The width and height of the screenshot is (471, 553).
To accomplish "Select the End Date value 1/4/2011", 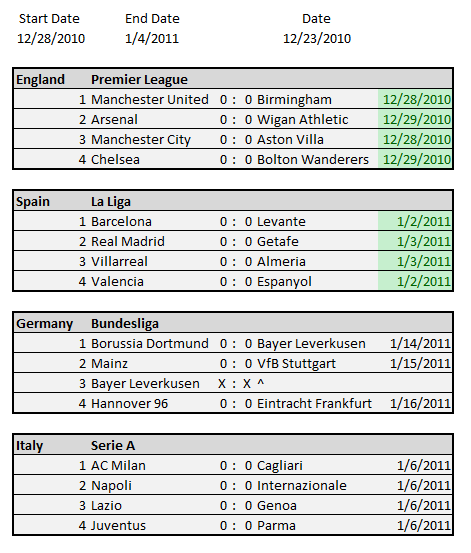I will click(152, 38).
